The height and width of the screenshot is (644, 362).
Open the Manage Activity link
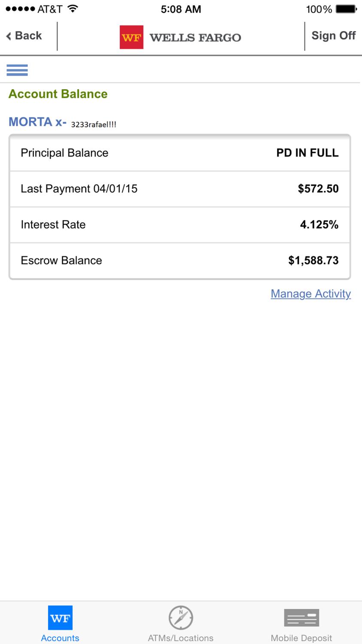311,294
